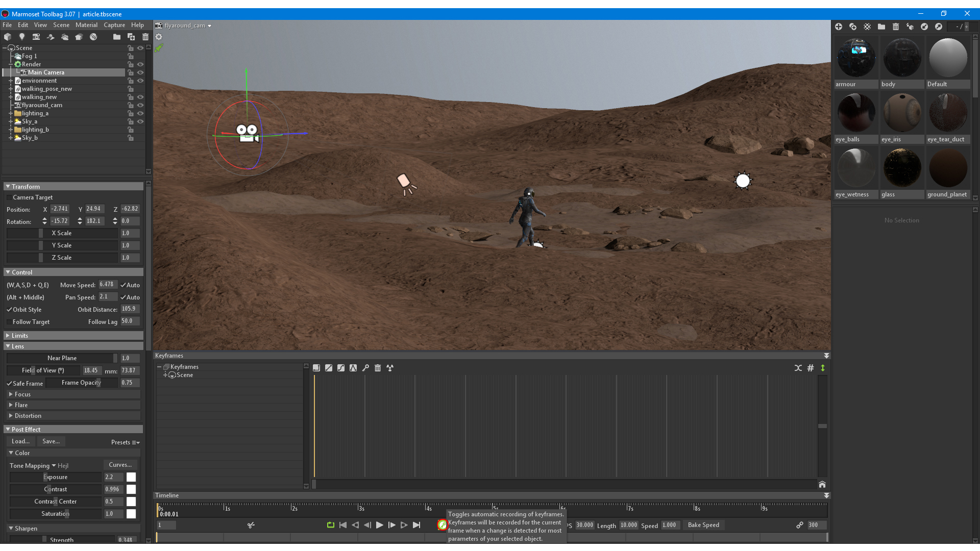Screen dimensions: 980x551
Task: Toggle automatic keyframe recording
Action: coord(442,524)
